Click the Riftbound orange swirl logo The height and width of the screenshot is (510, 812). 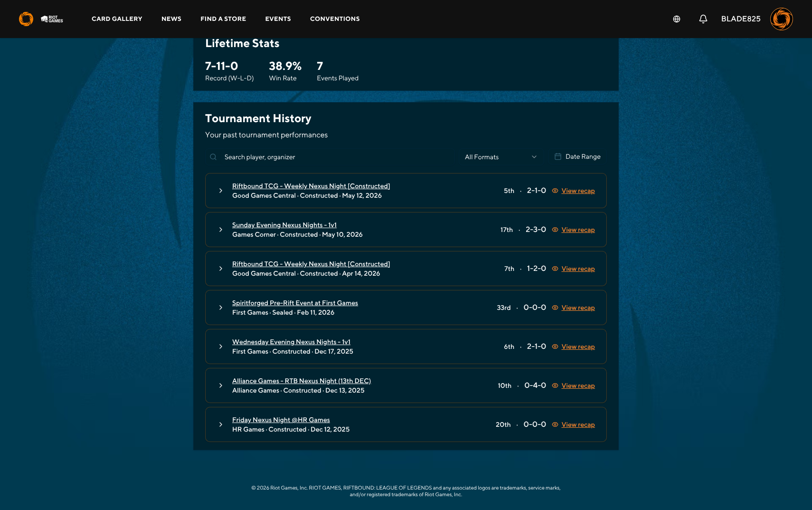point(26,19)
